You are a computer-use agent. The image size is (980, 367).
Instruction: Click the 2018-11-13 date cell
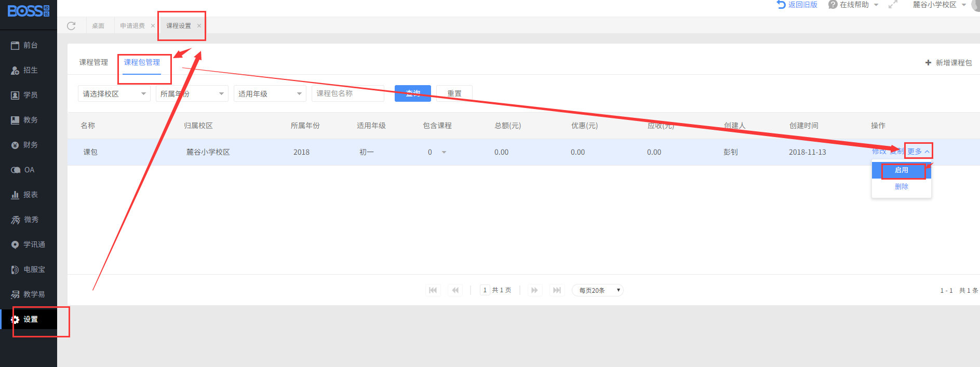pyautogui.click(x=808, y=152)
